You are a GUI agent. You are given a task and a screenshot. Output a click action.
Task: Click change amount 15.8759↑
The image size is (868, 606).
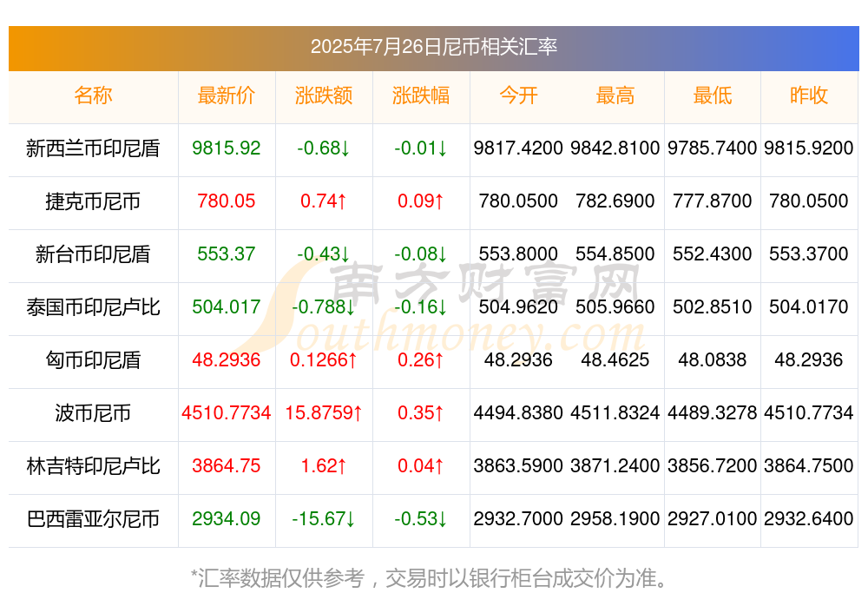[x=323, y=412]
